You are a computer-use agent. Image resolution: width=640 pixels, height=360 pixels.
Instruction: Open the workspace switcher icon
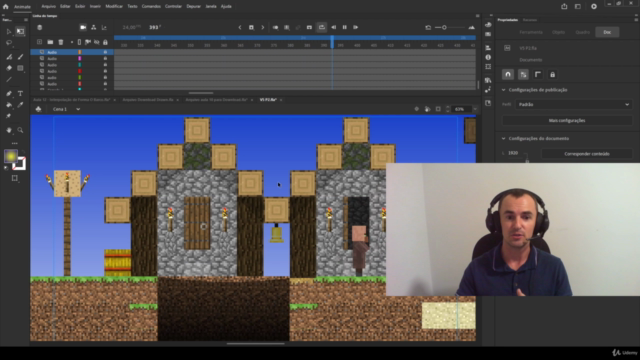(578, 7)
